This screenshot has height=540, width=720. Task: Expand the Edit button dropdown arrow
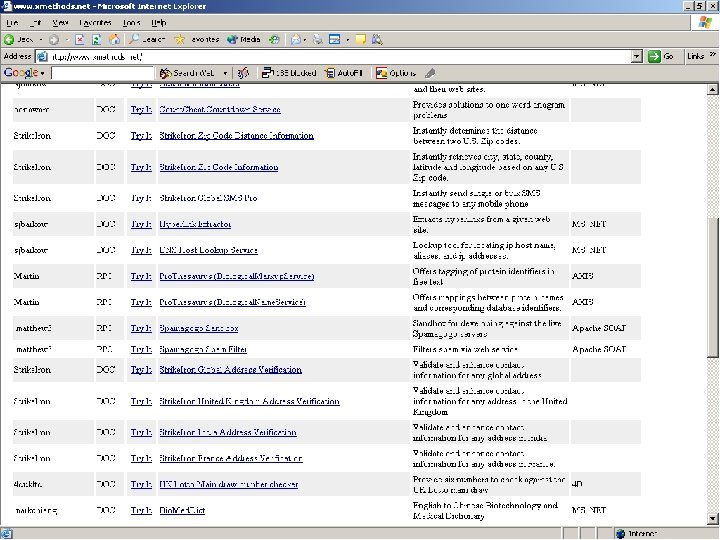tap(348, 39)
